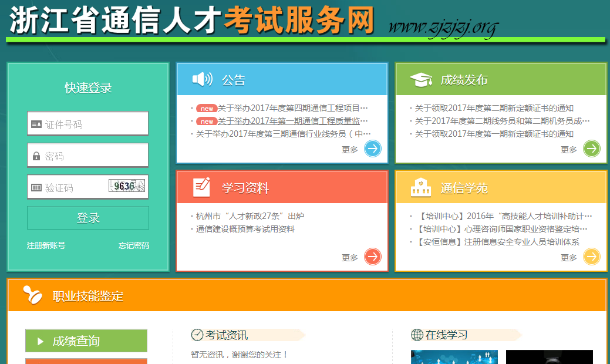Click the 证件号码 input field
Viewport: 610px width, 364px height.
coord(87,123)
